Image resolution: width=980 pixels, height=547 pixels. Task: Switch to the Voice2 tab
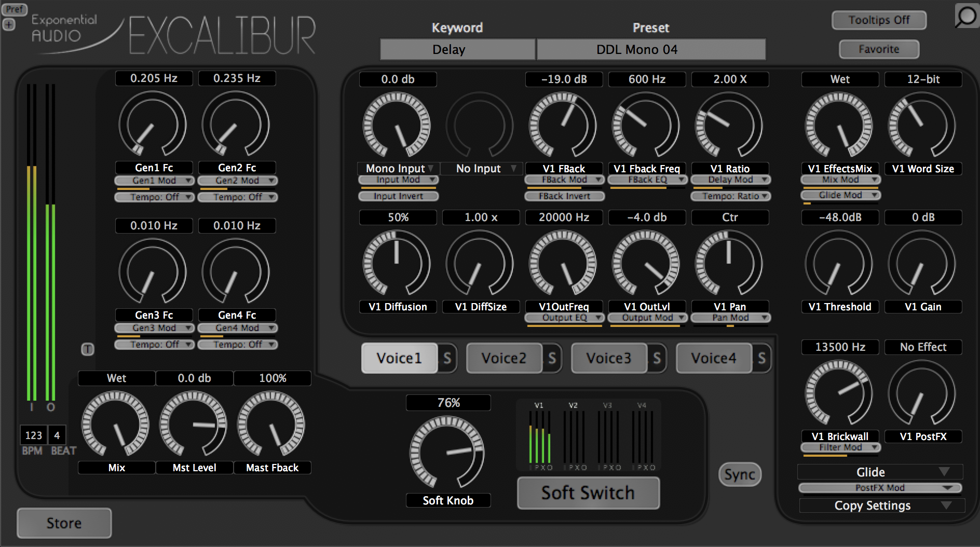point(504,358)
